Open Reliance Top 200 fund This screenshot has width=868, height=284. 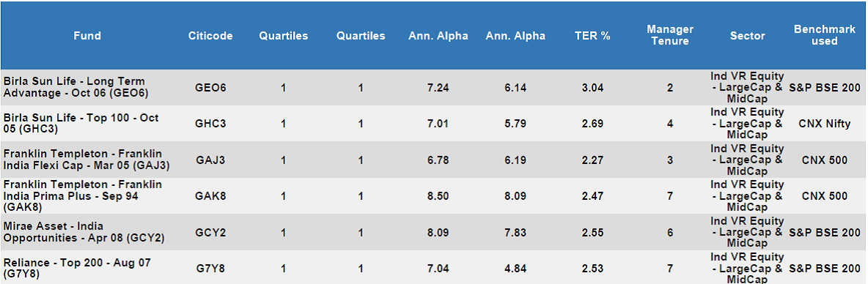coord(77,268)
